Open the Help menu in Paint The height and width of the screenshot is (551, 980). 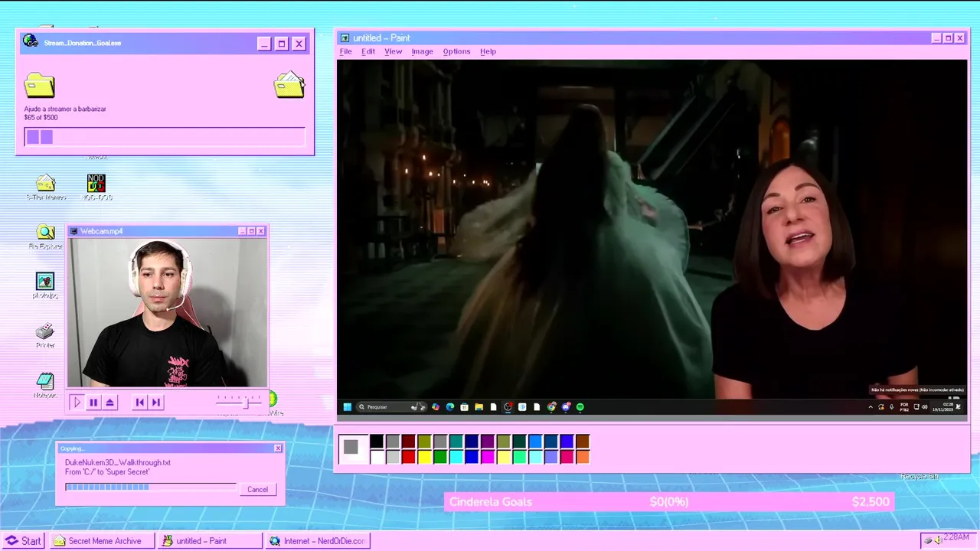click(488, 51)
